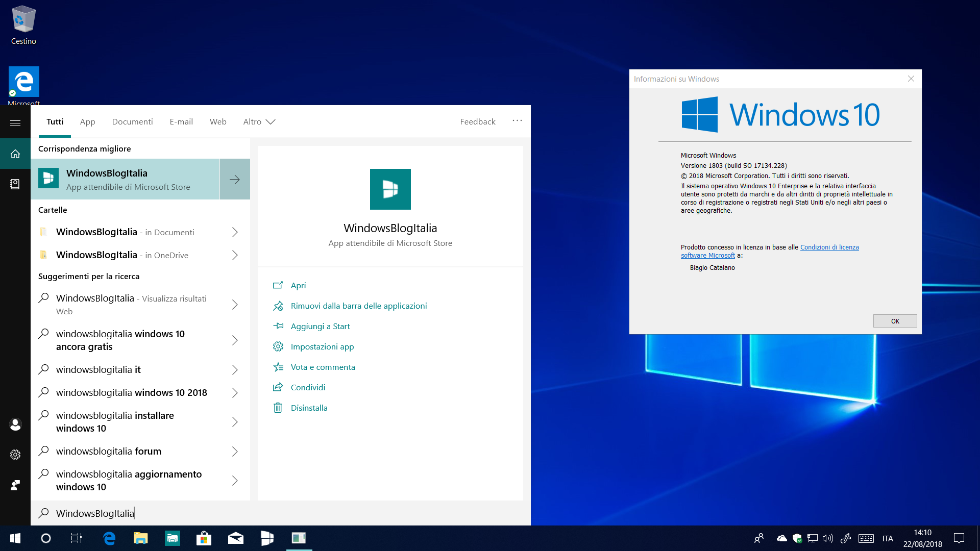Click the search input field with WindowsBlogItalia
Image resolution: width=980 pixels, height=551 pixels.
281,513
